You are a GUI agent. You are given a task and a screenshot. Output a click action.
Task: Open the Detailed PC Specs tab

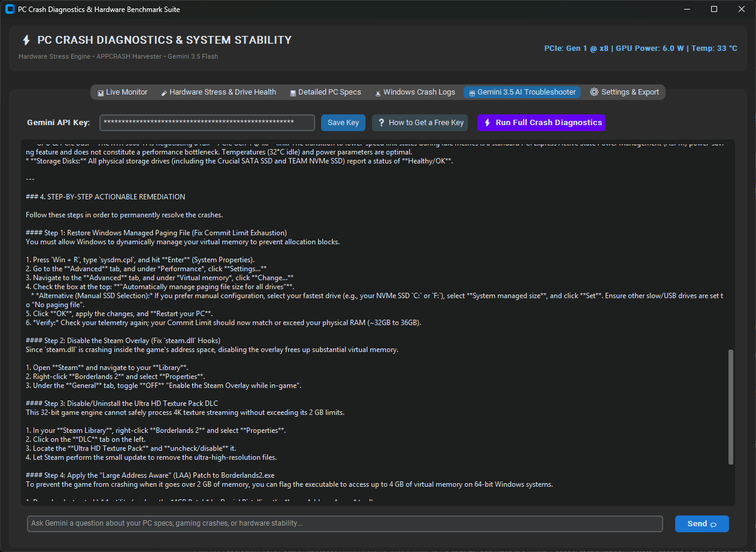click(325, 92)
